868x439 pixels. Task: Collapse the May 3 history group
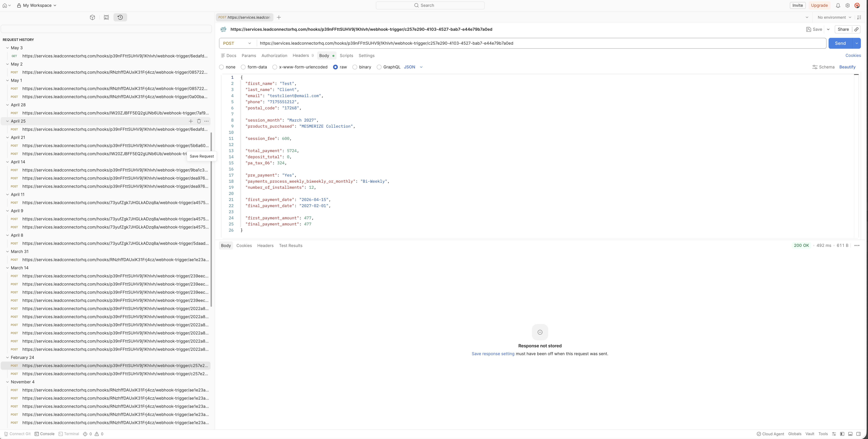point(7,48)
